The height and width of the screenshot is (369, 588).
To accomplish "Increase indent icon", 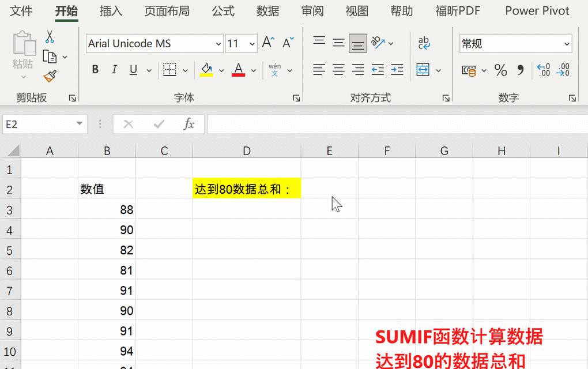I will tap(397, 70).
